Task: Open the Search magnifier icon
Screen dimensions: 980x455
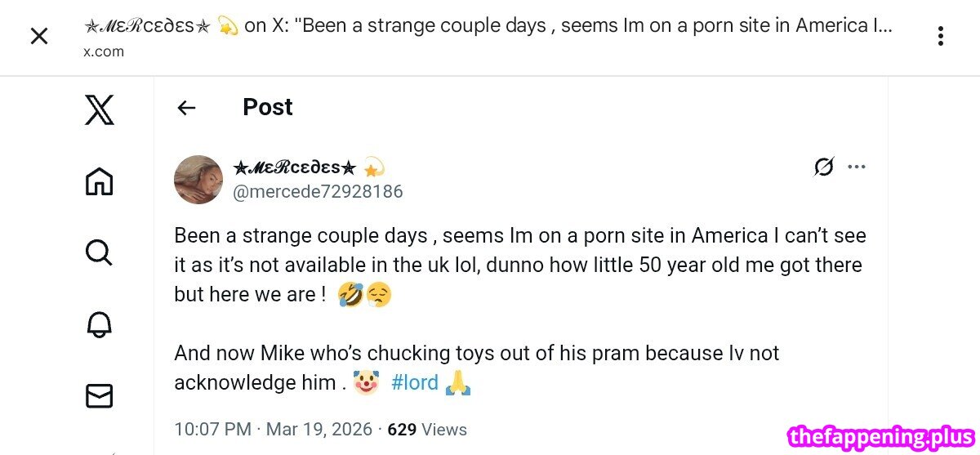Action: click(x=99, y=252)
